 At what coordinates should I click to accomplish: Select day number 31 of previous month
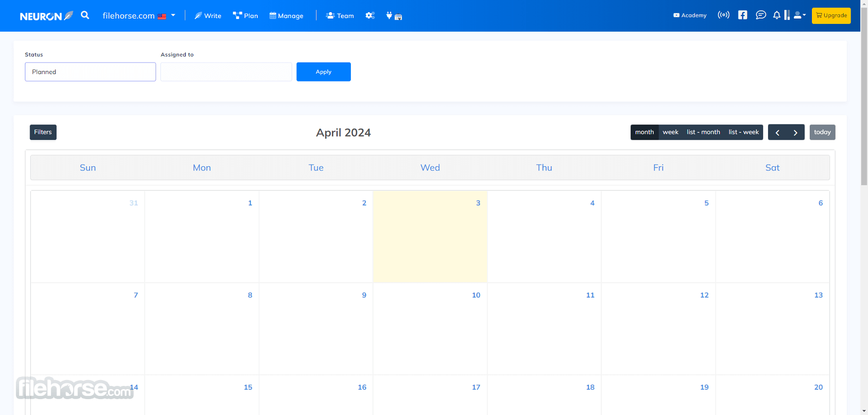pyautogui.click(x=133, y=203)
